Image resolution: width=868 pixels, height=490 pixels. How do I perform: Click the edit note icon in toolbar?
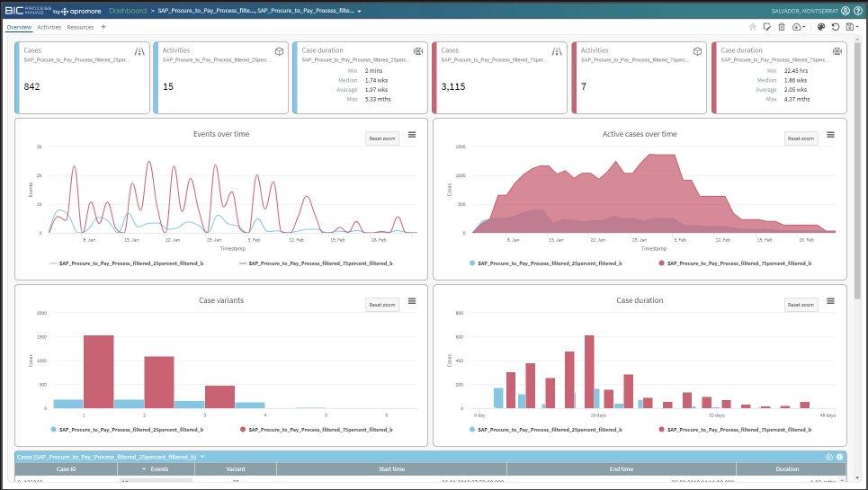coord(767,27)
